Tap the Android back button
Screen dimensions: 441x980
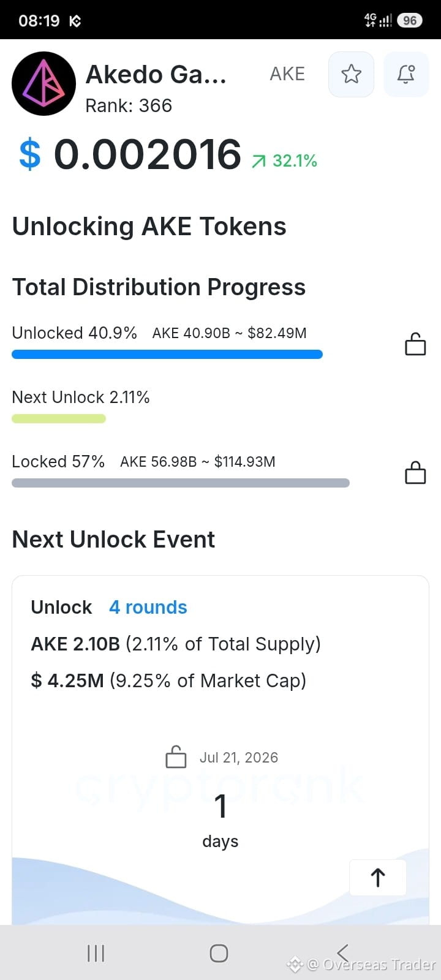(342, 953)
